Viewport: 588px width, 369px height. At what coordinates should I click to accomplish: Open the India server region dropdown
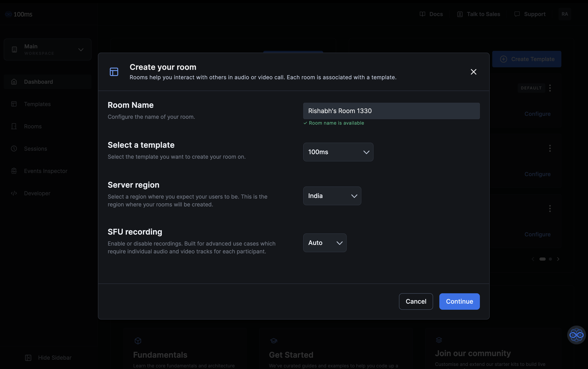pos(332,196)
